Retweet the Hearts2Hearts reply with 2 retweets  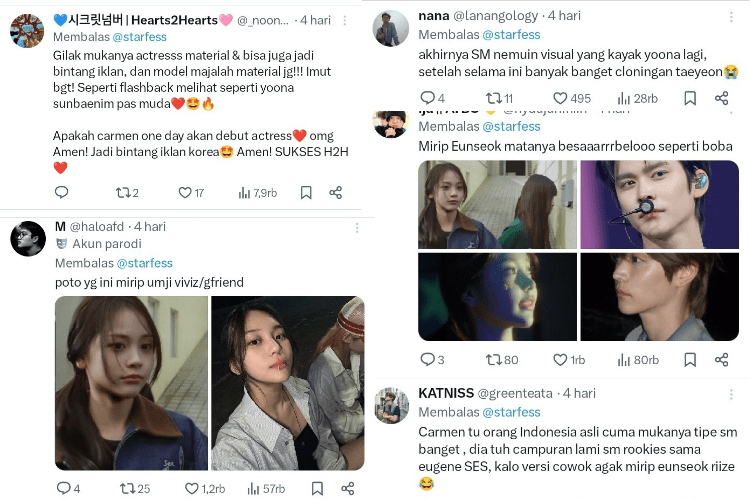pos(122,193)
